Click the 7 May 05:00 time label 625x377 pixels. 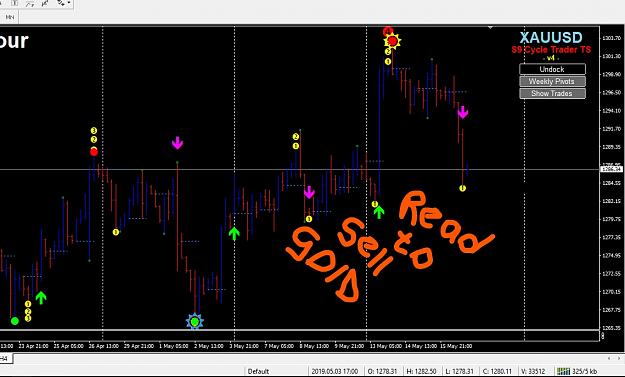pos(279,346)
